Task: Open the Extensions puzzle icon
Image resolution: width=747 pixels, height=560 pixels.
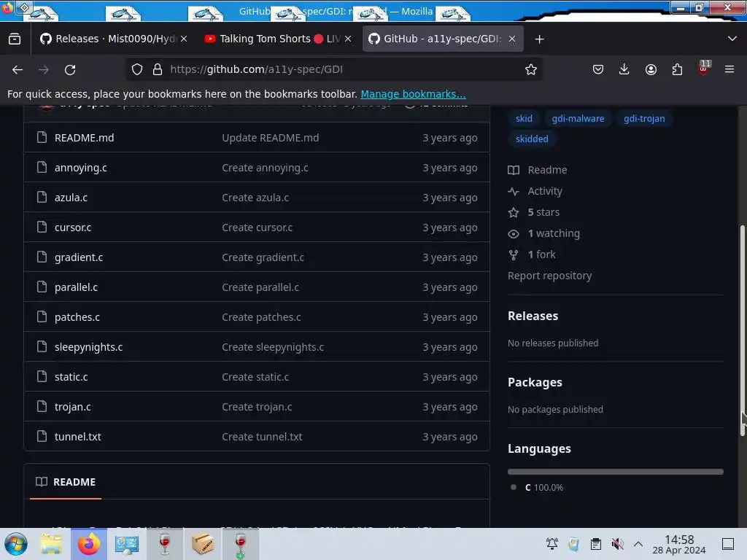Action: (677, 69)
